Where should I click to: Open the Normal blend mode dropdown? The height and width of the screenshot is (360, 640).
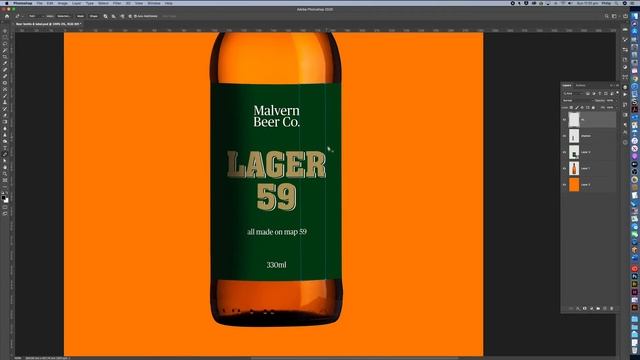pyautogui.click(x=577, y=100)
